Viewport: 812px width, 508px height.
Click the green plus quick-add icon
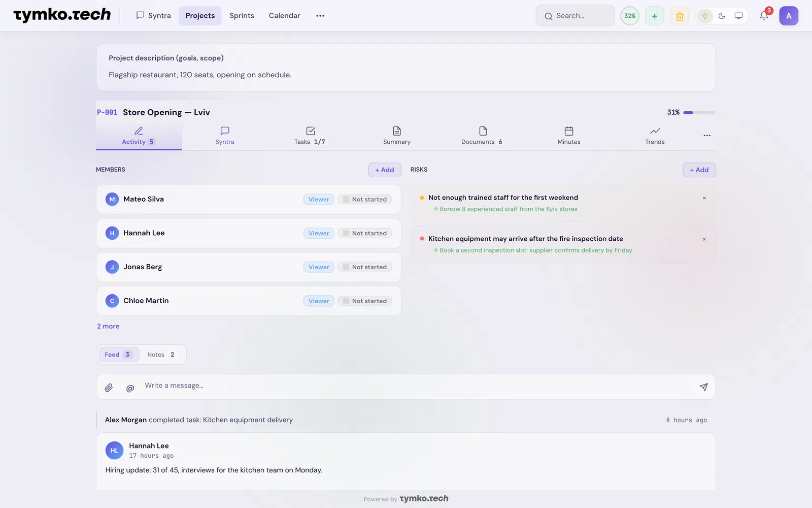pos(654,16)
